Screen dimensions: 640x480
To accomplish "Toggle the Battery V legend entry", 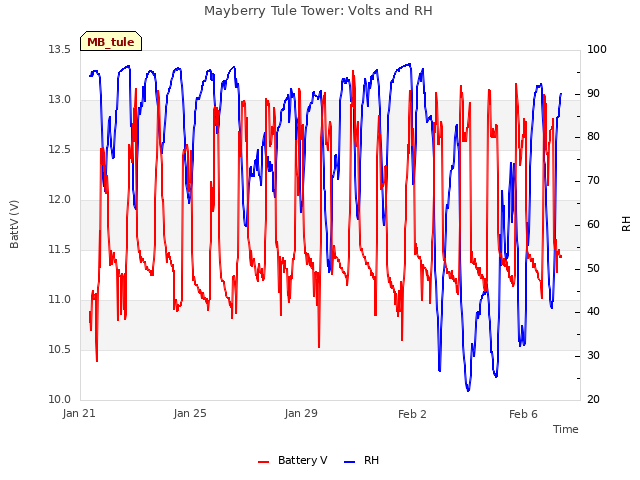I will [292, 460].
